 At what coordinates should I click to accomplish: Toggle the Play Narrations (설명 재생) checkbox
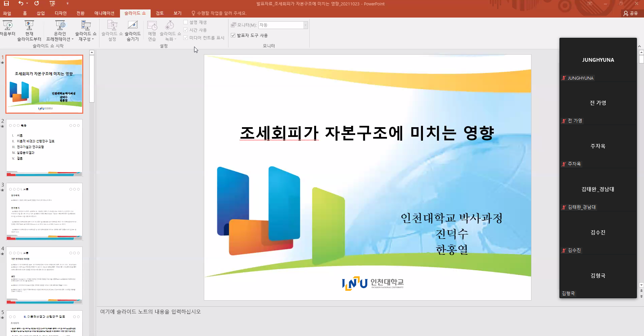(186, 22)
